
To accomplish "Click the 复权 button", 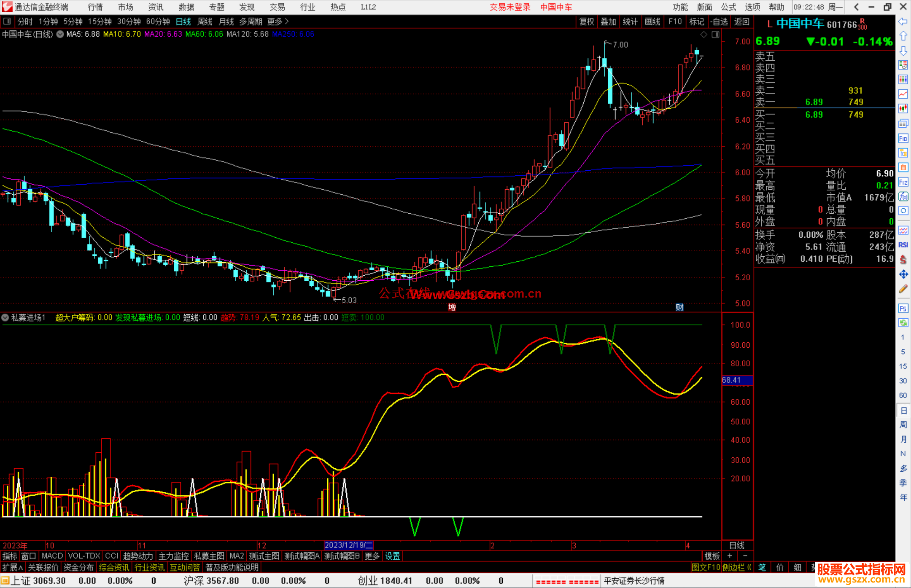I will 587,21.
